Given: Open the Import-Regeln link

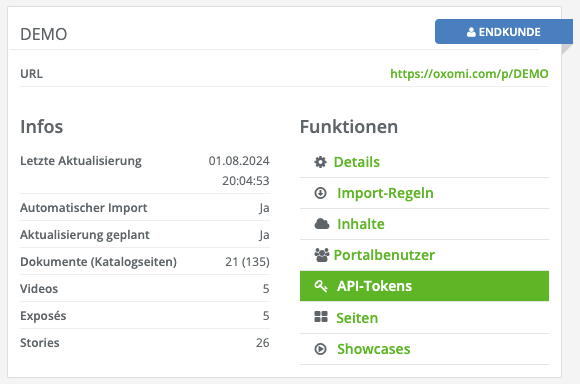Looking at the screenshot, I should pyautogui.click(x=385, y=193).
